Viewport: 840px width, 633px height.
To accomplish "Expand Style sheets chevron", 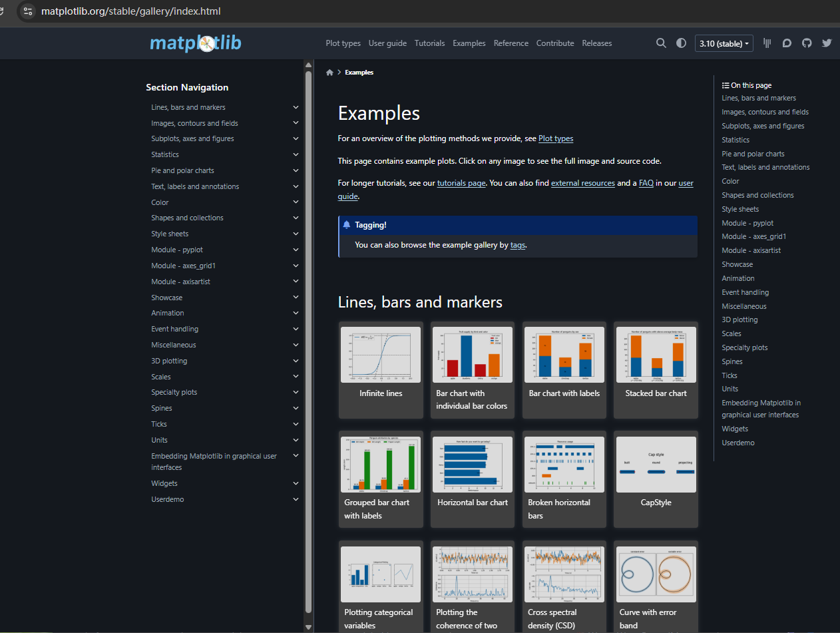I will point(296,234).
